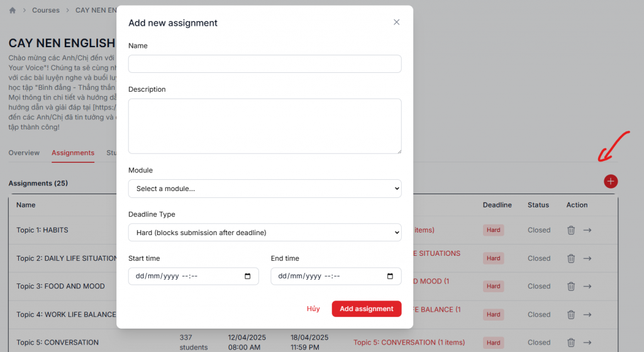Open End time calendar picker icon
The image size is (644, 352).
pos(390,277)
